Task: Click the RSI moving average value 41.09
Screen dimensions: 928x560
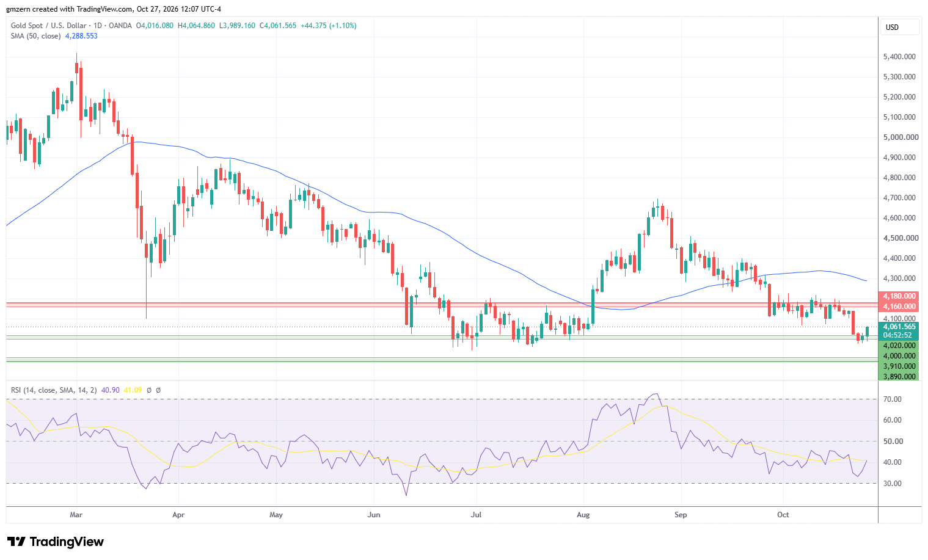Action: tap(133, 390)
